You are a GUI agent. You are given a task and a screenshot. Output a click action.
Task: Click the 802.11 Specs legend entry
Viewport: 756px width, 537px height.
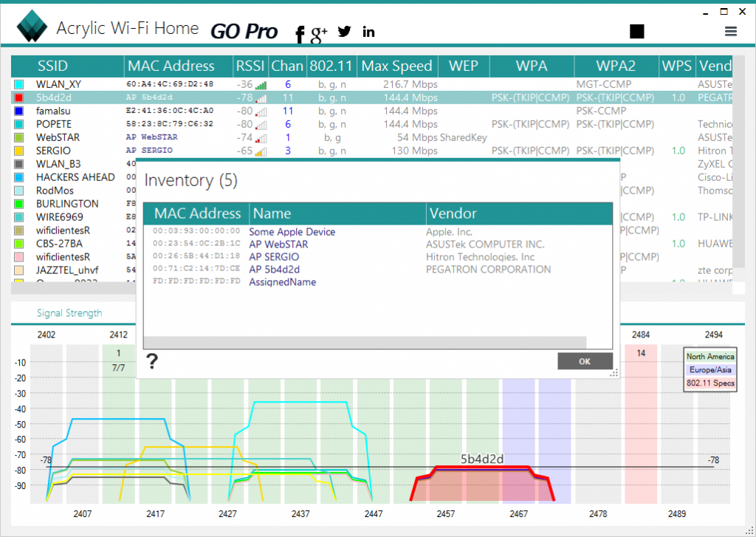click(710, 383)
